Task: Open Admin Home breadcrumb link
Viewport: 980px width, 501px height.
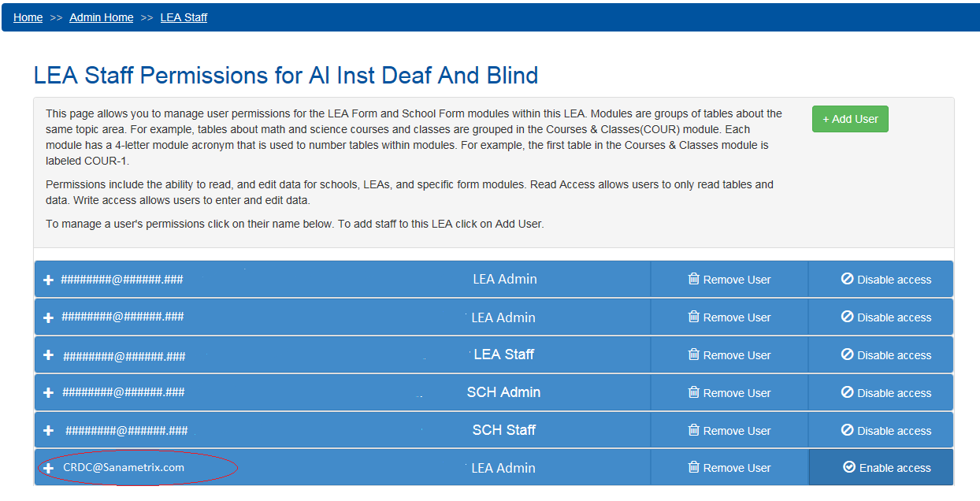Action: (102, 17)
